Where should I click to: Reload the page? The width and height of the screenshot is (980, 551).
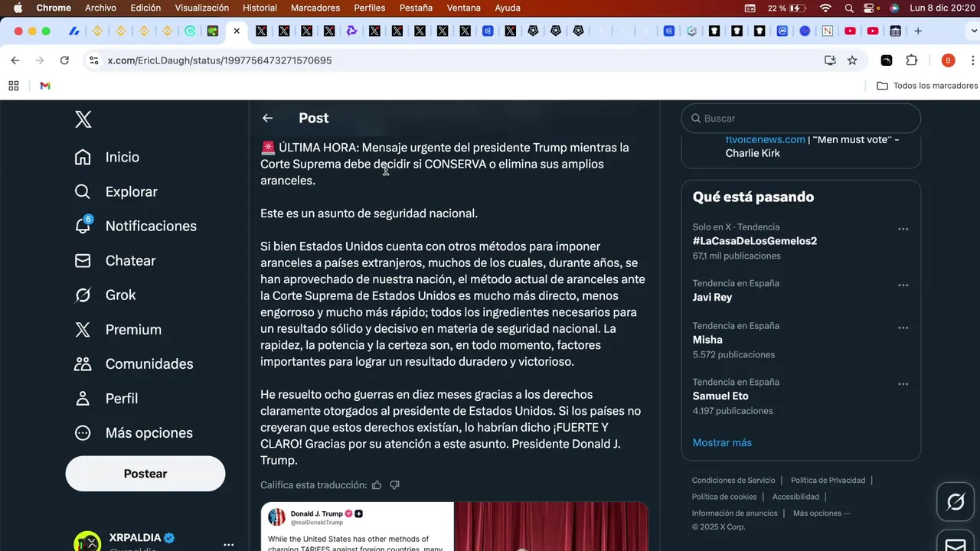click(x=64, y=60)
